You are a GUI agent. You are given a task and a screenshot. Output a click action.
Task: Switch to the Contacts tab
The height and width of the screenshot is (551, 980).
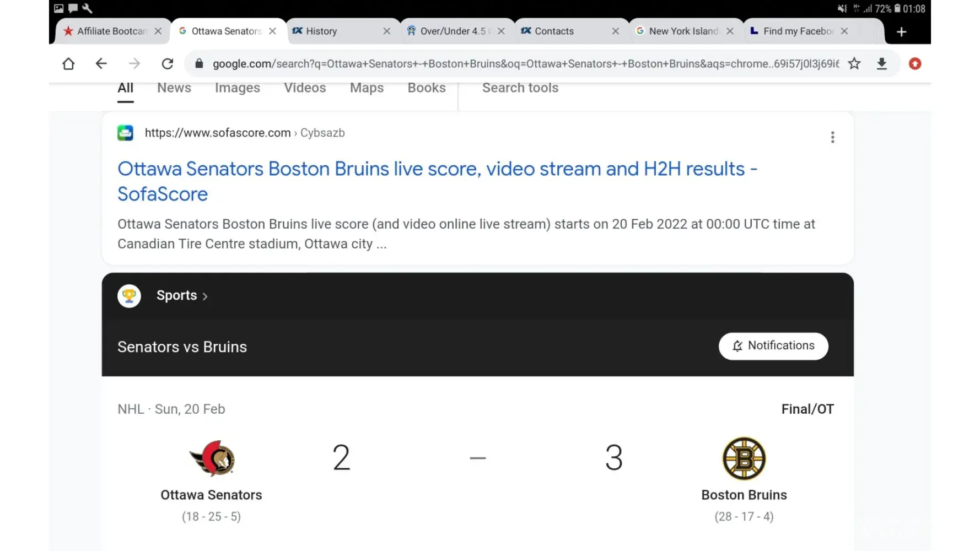(554, 31)
